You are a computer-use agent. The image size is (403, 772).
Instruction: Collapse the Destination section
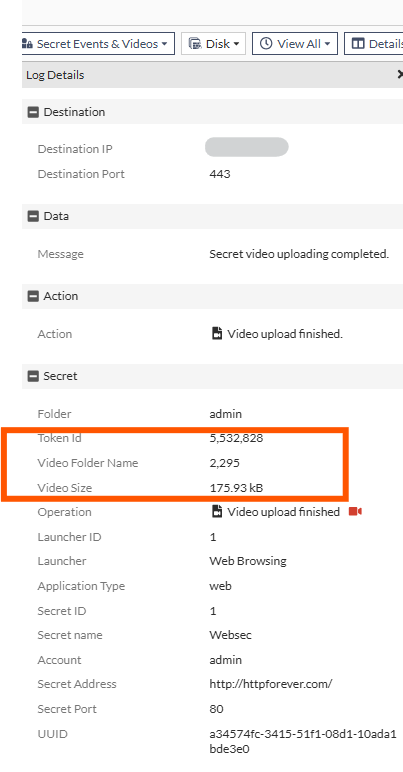33,112
